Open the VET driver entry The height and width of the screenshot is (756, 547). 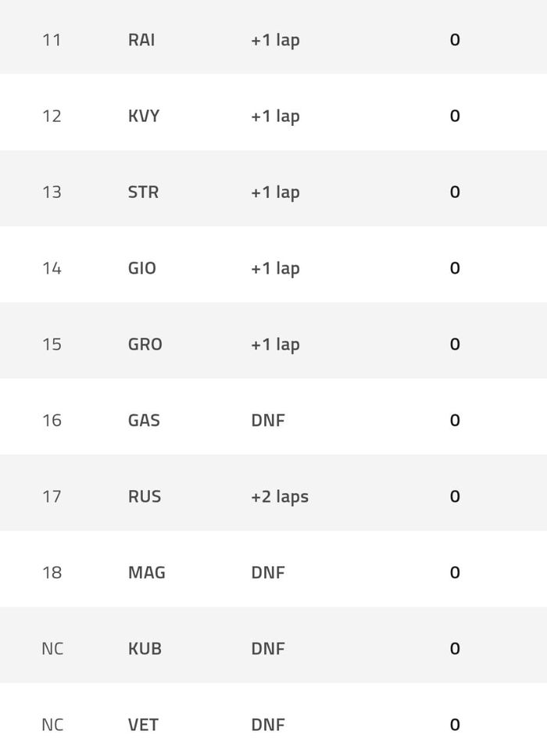point(143,725)
